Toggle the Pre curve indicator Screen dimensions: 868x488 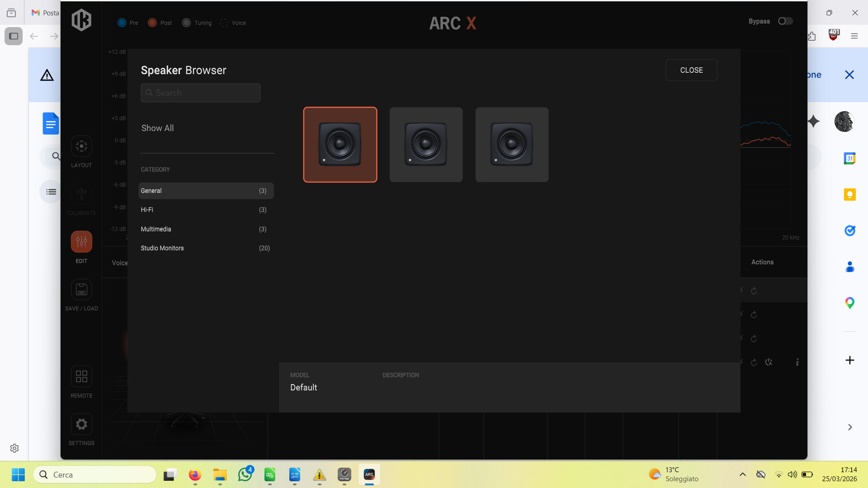[x=122, y=23]
